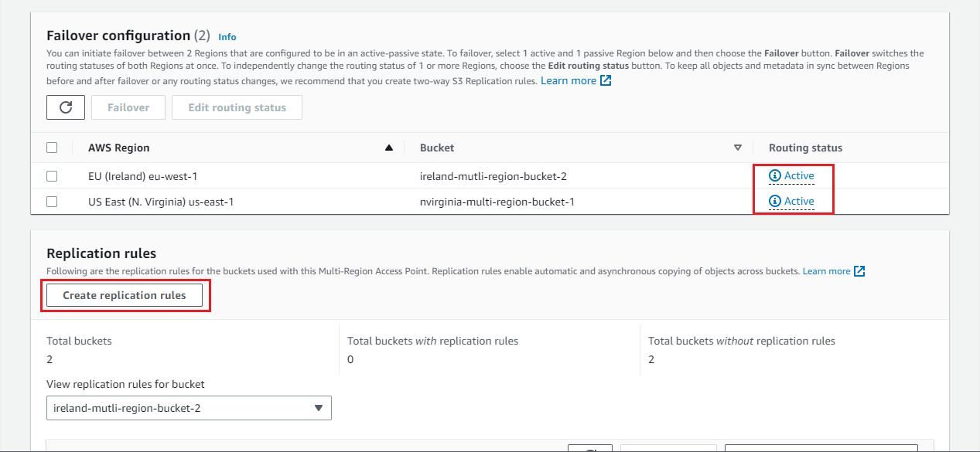Click the Failover button
This screenshot has height=452, width=980.
(x=128, y=107)
